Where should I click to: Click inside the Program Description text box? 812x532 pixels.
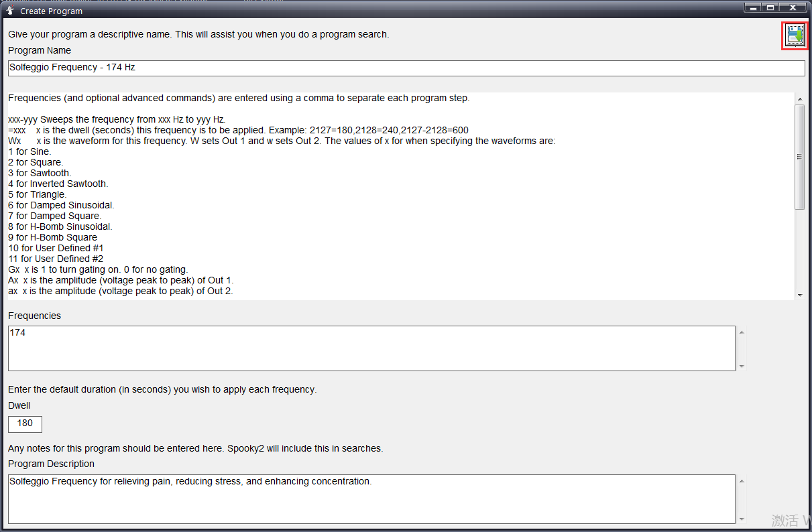[371, 499]
